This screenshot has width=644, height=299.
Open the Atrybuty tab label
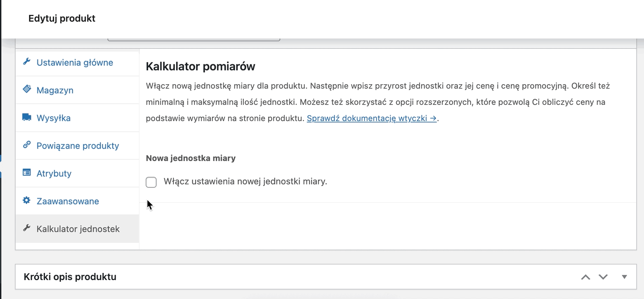coord(54,173)
